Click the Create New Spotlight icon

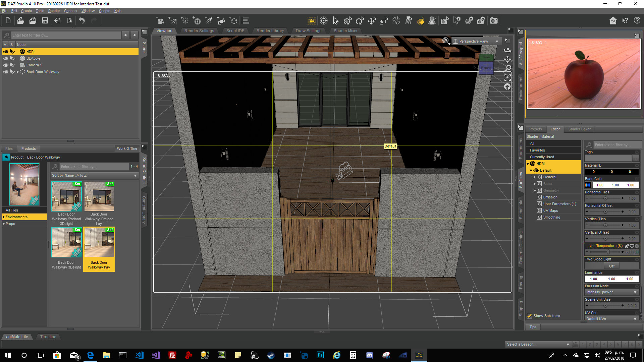(209, 21)
